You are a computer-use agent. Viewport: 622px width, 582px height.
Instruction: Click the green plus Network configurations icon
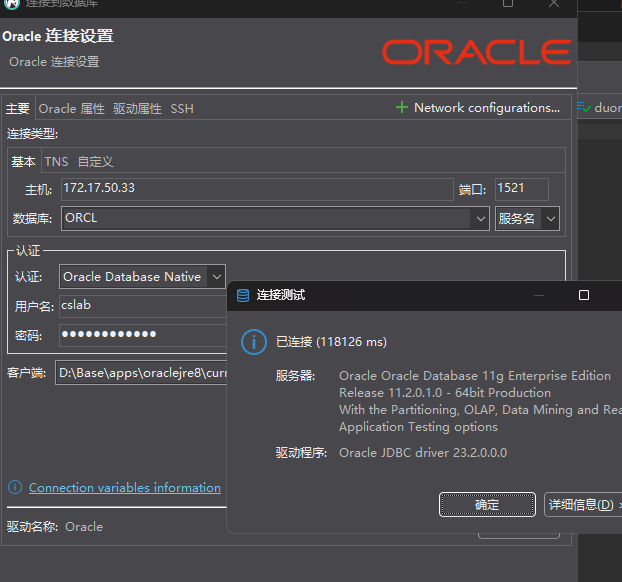(x=401, y=107)
